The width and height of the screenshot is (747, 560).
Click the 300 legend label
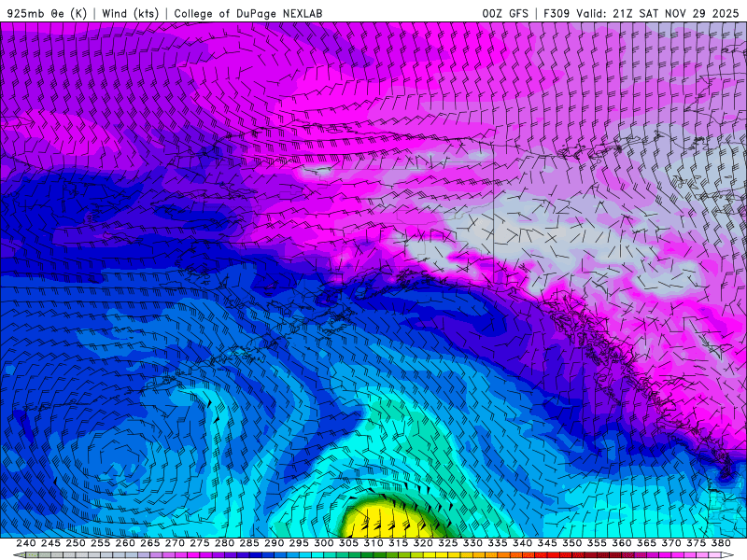click(323, 543)
